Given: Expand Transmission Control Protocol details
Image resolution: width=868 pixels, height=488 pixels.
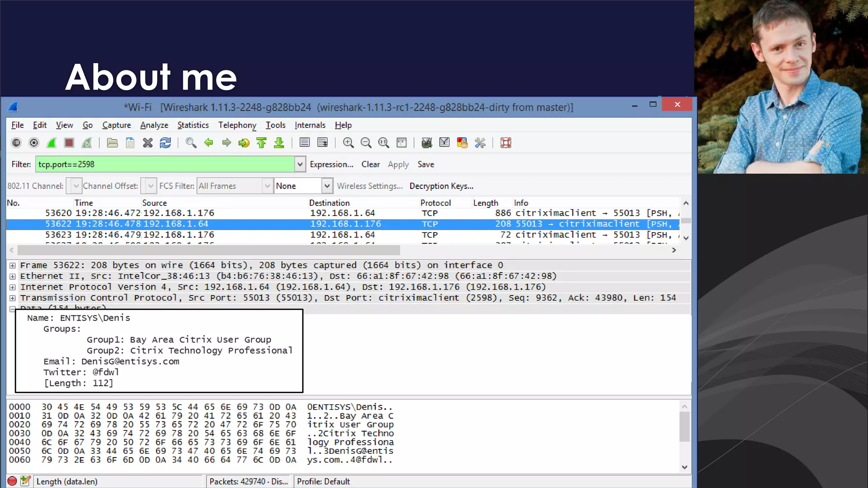Looking at the screenshot, I should pyautogui.click(x=13, y=298).
